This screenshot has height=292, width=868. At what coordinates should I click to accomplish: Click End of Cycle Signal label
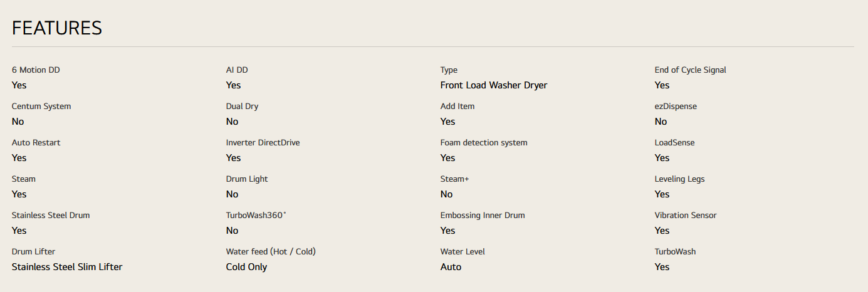pos(690,70)
